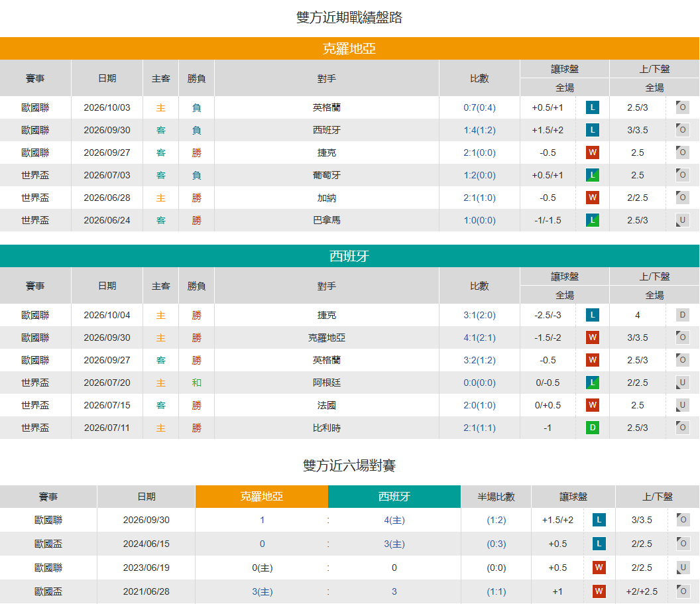Click the O badge in the 2021/06/28 row
The width and height of the screenshot is (700, 604).
(x=683, y=591)
